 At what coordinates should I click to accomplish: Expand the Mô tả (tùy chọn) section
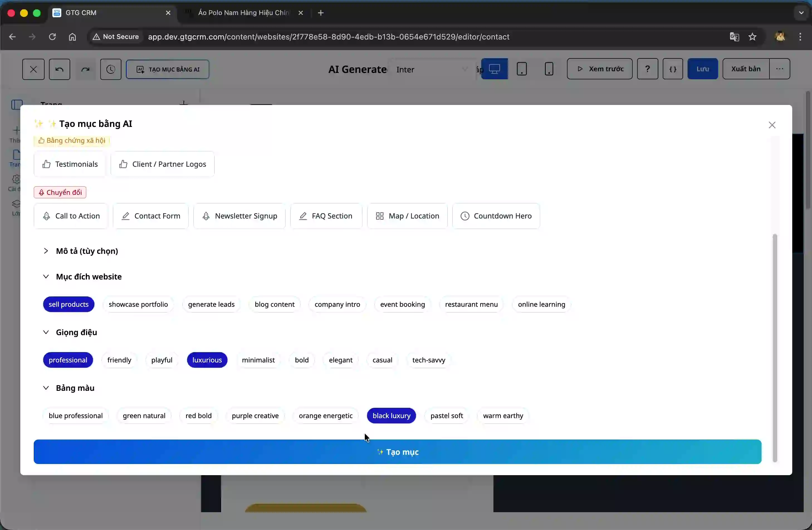point(87,251)
